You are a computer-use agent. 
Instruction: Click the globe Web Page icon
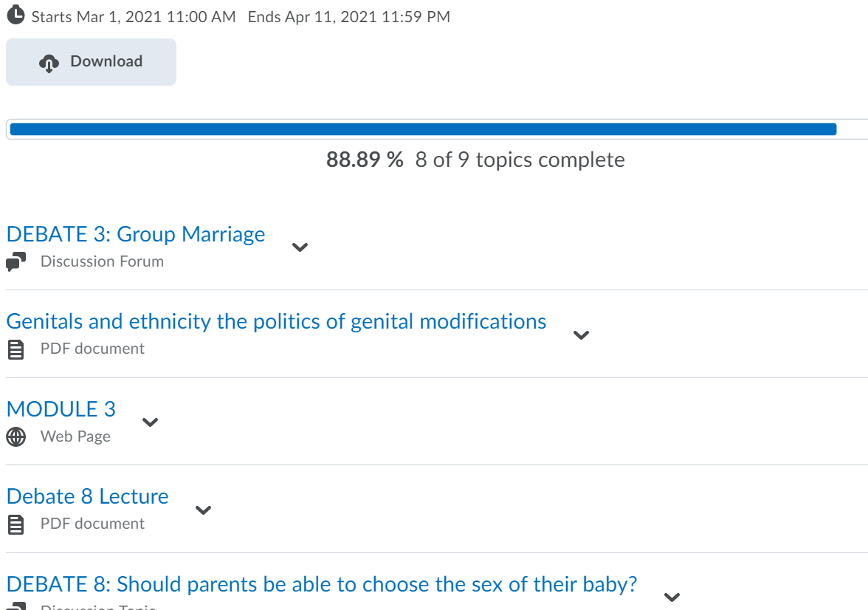point(16,436)
